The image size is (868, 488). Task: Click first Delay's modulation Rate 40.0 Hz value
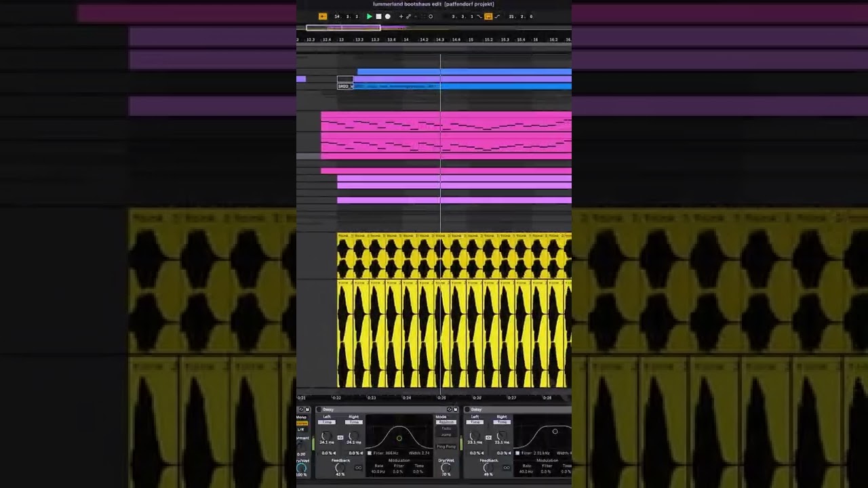coord(378,472)
